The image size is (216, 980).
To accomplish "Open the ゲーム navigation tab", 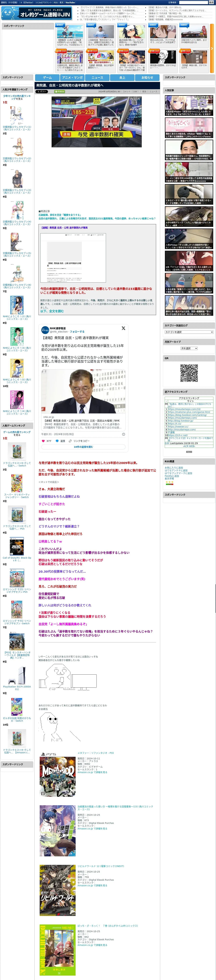I will coord(47,77).
